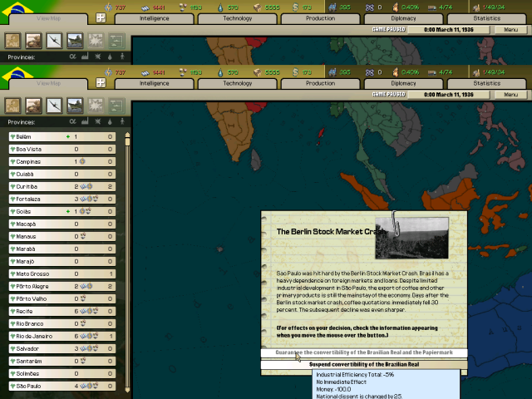Click the green leaf icon beside São Paulo

click(x=12, y=386)
